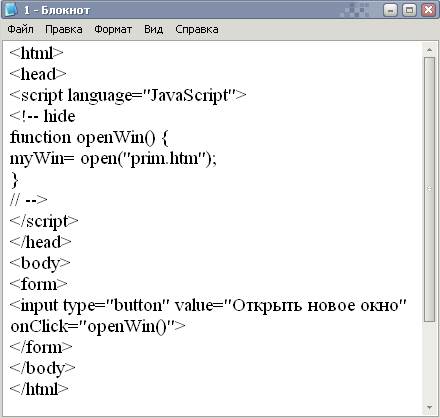
Task: Open the Формат menu
Action: [x=113, y=29]
